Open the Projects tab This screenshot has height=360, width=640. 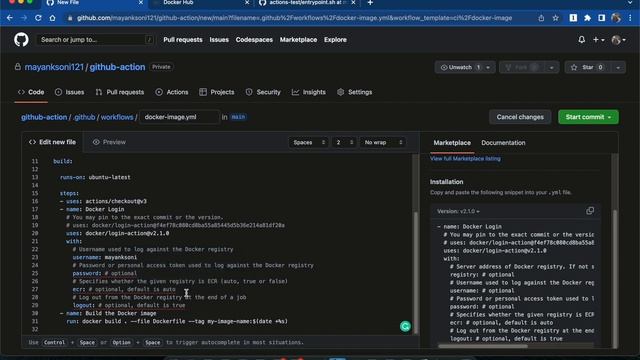(217, 92)
